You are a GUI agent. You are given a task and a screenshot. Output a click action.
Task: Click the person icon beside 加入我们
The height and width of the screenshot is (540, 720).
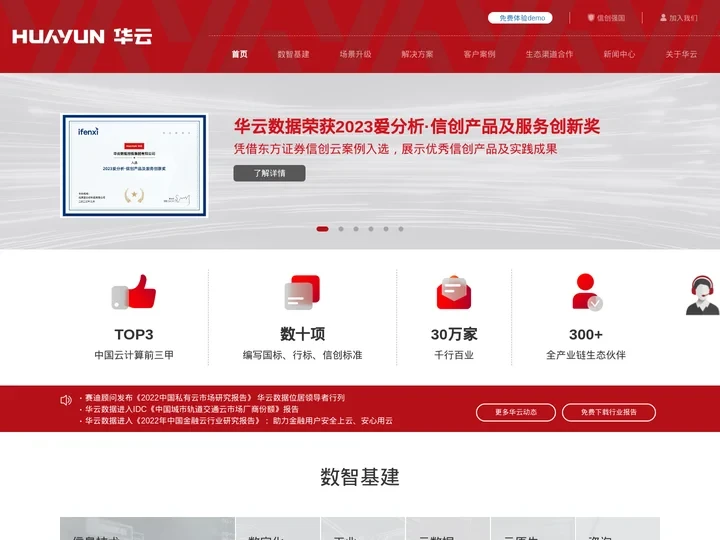(663, 18)
